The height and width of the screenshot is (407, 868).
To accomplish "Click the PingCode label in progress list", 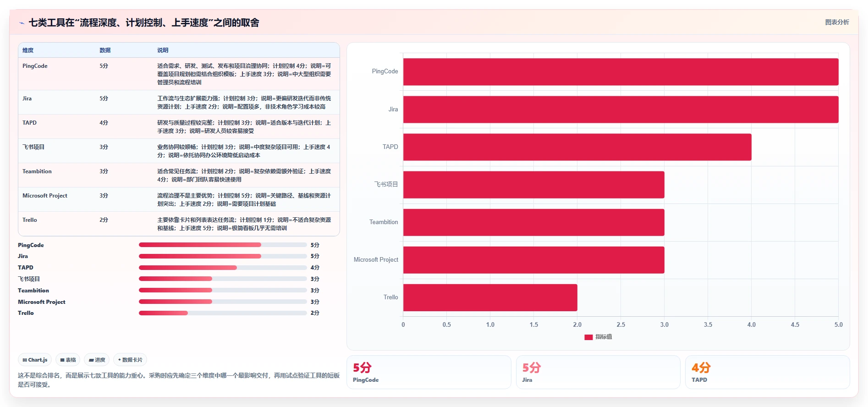I will coord(31,245).
